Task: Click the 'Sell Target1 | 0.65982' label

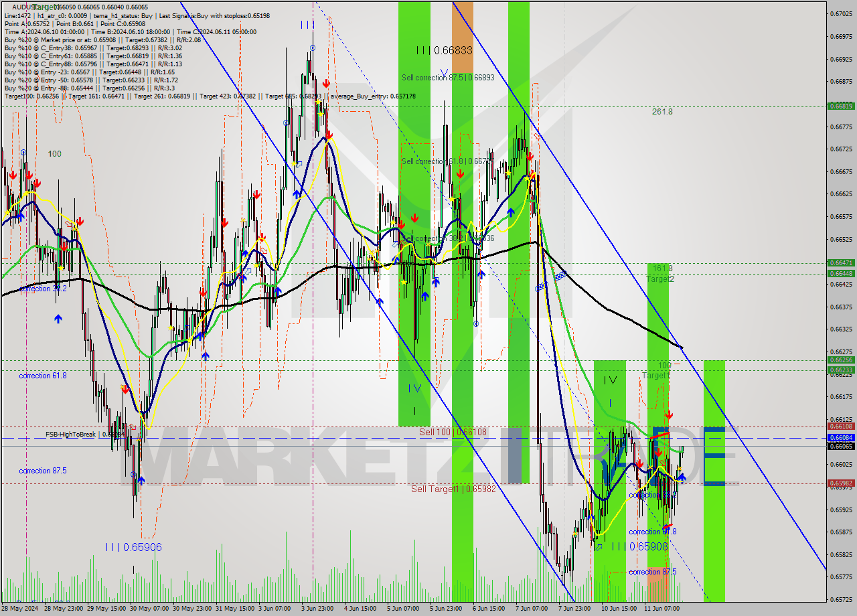Action: click(453, 489)
